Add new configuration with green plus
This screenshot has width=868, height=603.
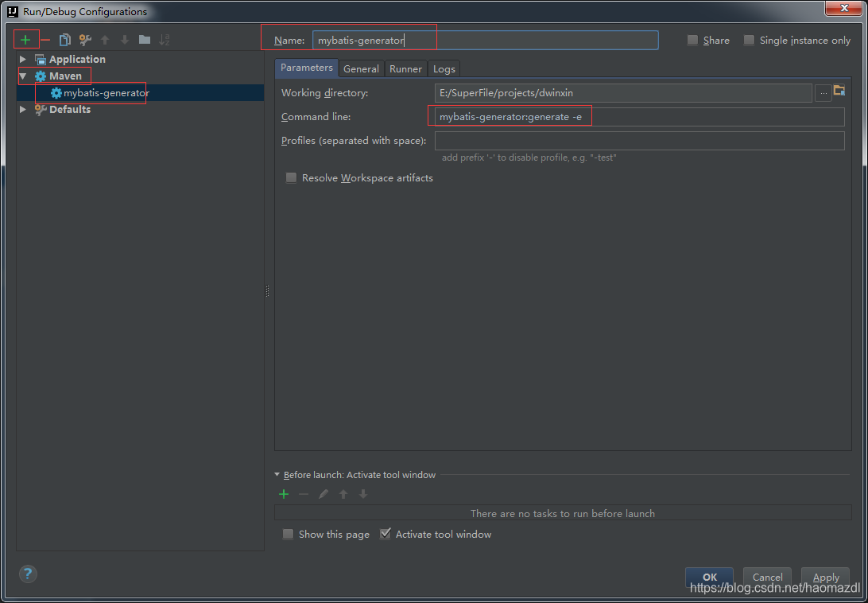(25, 40)
